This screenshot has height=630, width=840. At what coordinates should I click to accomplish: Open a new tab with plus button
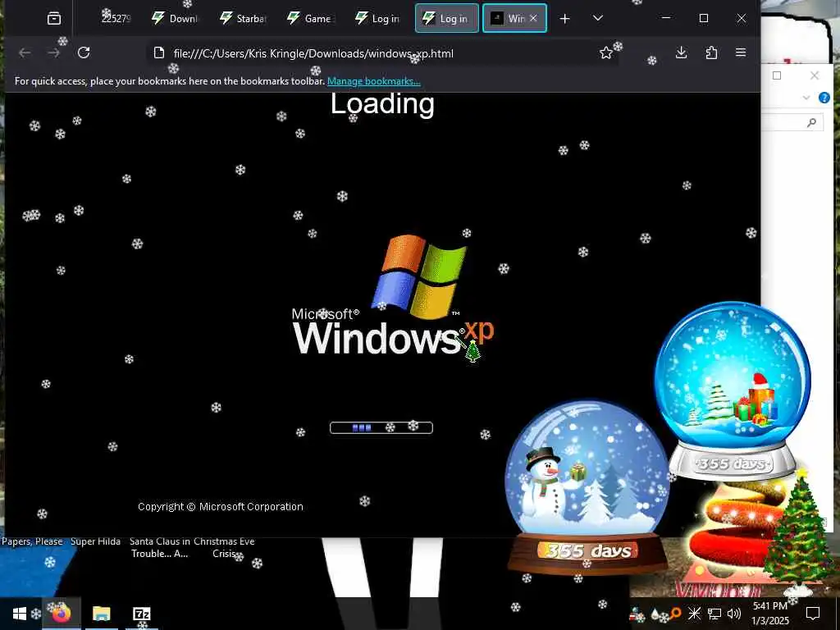tap(564, 19)
